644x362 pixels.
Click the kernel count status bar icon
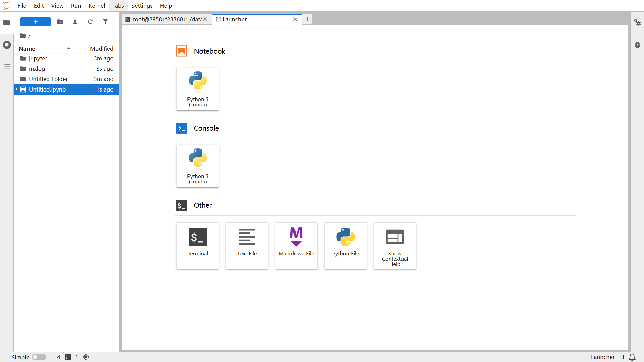(86, 357)
